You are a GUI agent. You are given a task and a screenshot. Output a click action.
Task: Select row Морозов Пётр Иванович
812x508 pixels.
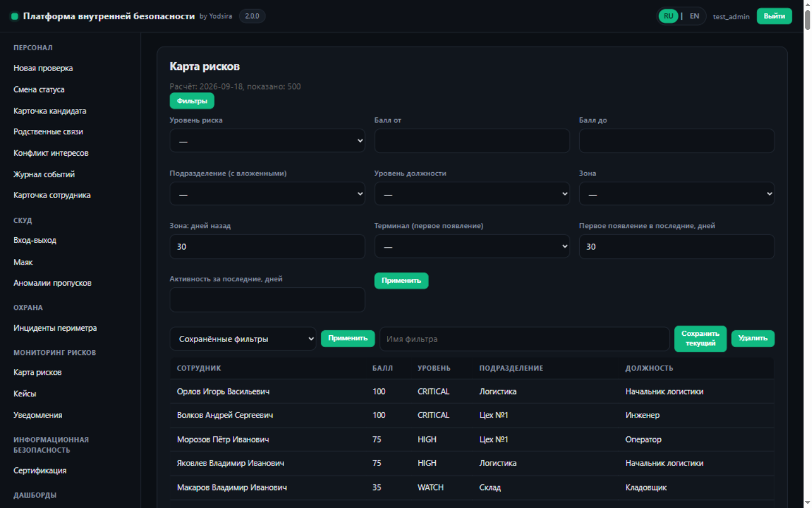(x=471, y=439)
